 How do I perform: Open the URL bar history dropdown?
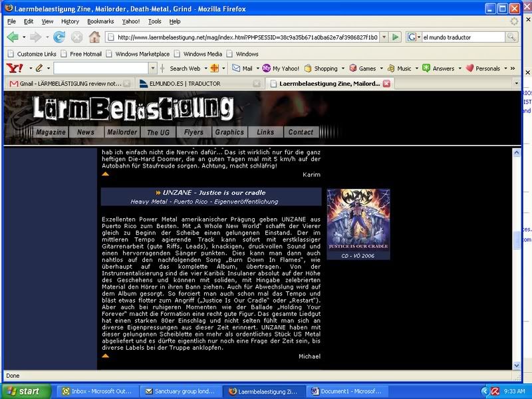pos(384,37)
